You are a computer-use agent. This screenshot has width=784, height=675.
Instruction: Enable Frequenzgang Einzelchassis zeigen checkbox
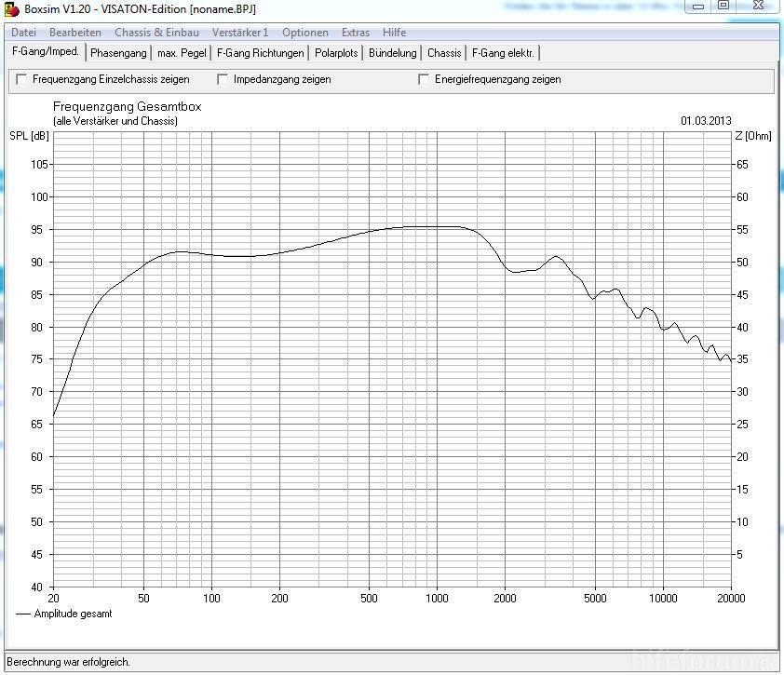pos(22,80)
